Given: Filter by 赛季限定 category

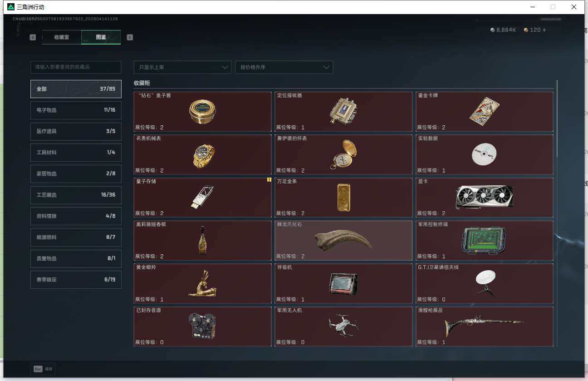Looking at the screenshot, I should coord(76,280).
